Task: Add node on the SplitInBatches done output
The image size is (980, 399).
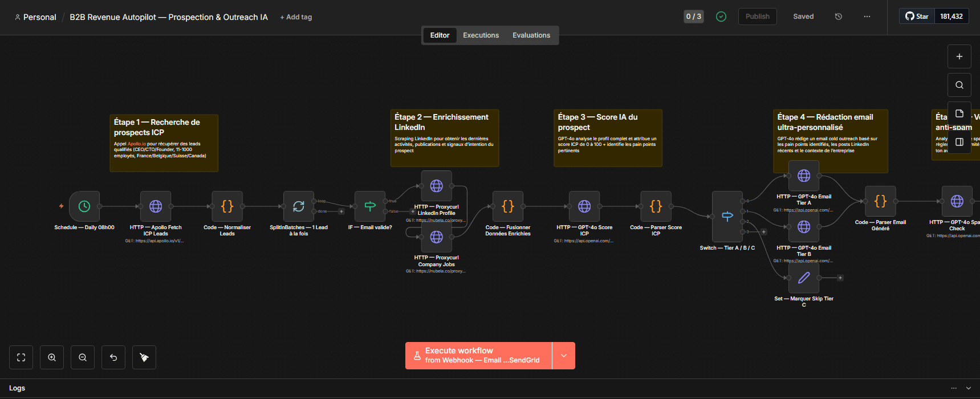Action: (x=341, y=211)
